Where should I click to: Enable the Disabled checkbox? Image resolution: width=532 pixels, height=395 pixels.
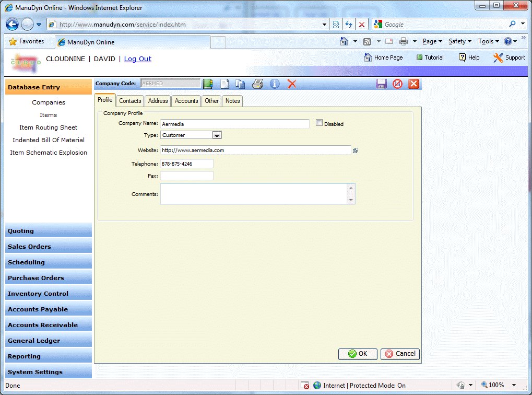[320, 123]
